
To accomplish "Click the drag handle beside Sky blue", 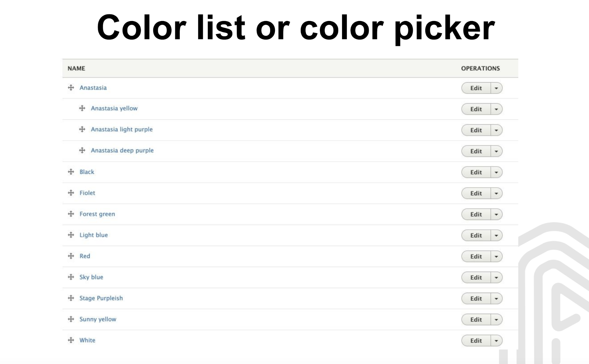I will [x=72, y=277].
